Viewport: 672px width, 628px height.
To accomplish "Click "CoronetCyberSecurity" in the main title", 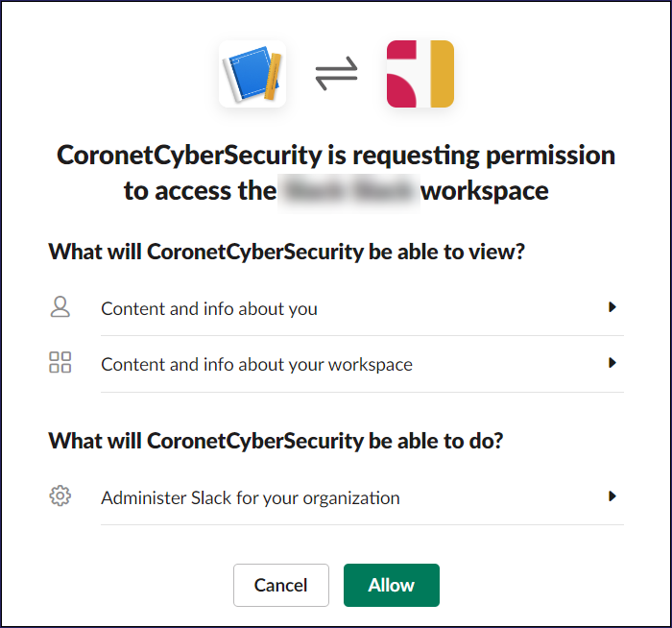I will pyautogui.click(x=187, y=155).
